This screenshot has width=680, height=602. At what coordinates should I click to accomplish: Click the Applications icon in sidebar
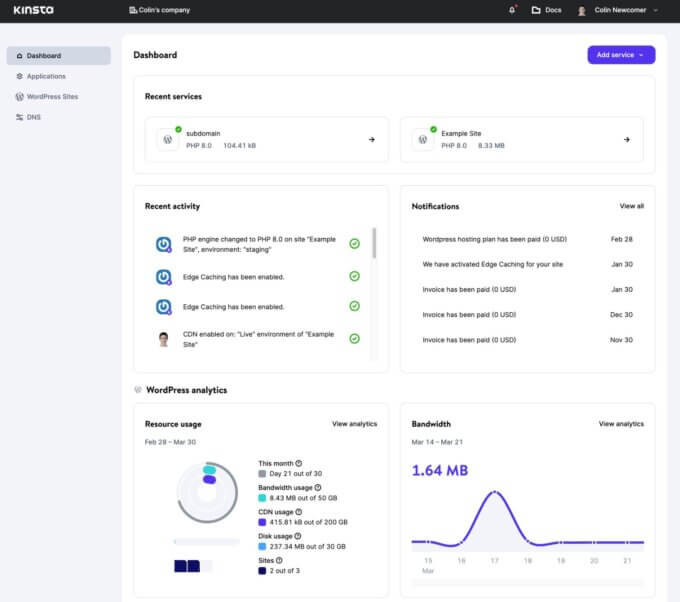(20, 76)
